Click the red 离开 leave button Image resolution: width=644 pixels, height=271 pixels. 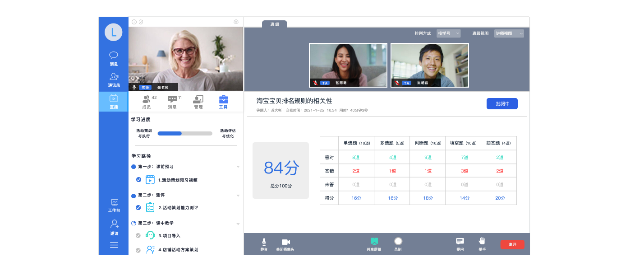[x=512, y=244]
